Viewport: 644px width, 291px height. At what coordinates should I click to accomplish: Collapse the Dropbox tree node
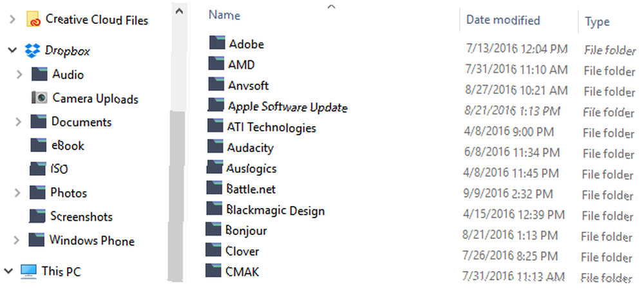click(x=12, y=50)
